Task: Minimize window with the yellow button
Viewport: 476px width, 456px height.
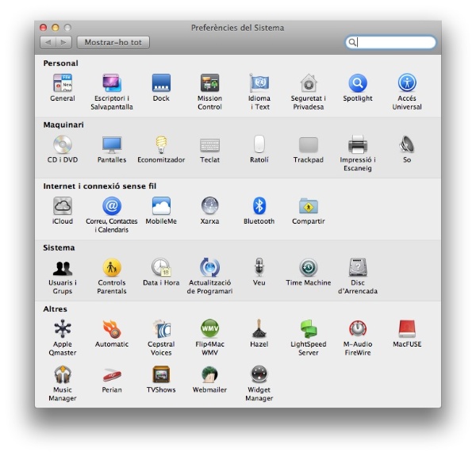Action: (56, 28)
